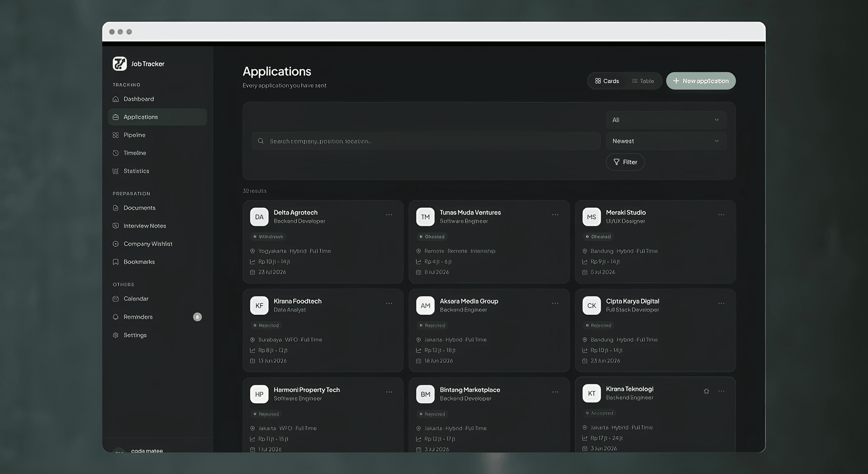Click the KF avatar of Kirana Foodtech

[259, 305]
